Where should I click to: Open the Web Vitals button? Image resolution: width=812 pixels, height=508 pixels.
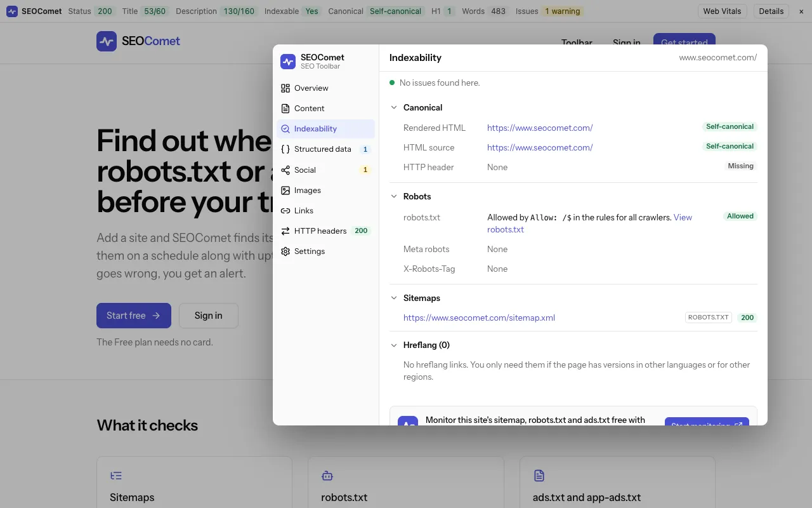click(722, 11)
